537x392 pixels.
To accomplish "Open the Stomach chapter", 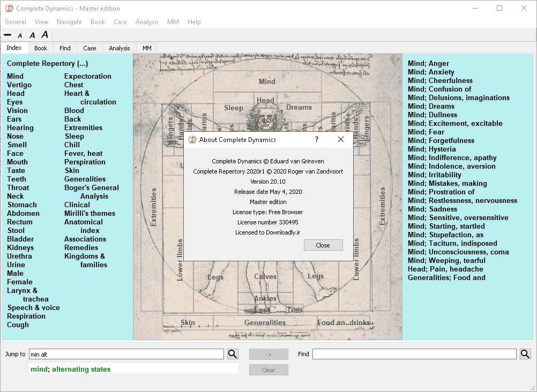I will coord(22,205).
